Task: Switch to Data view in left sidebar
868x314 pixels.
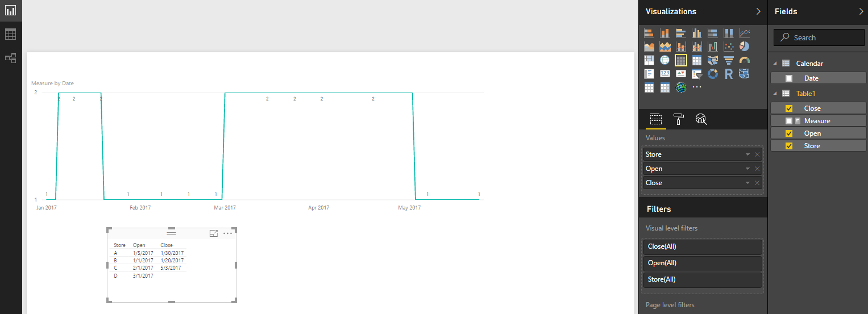Action: click(11, 34)
